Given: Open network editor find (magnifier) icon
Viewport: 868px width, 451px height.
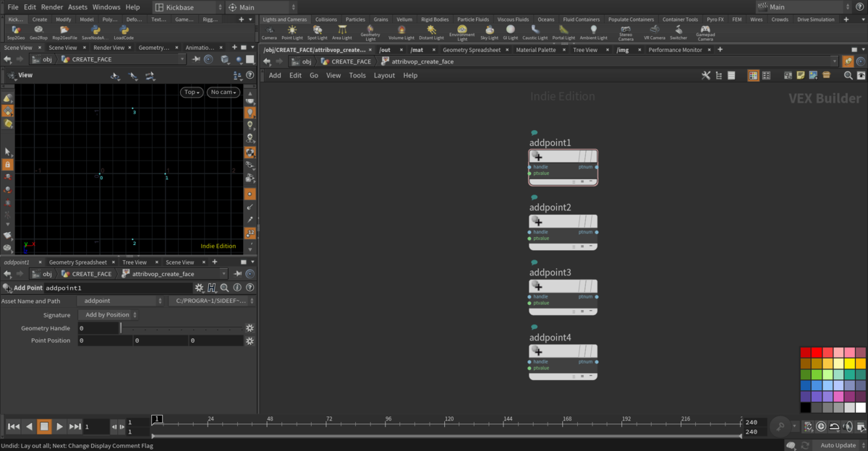Looking at the screenshot, I should coord(848,75).
